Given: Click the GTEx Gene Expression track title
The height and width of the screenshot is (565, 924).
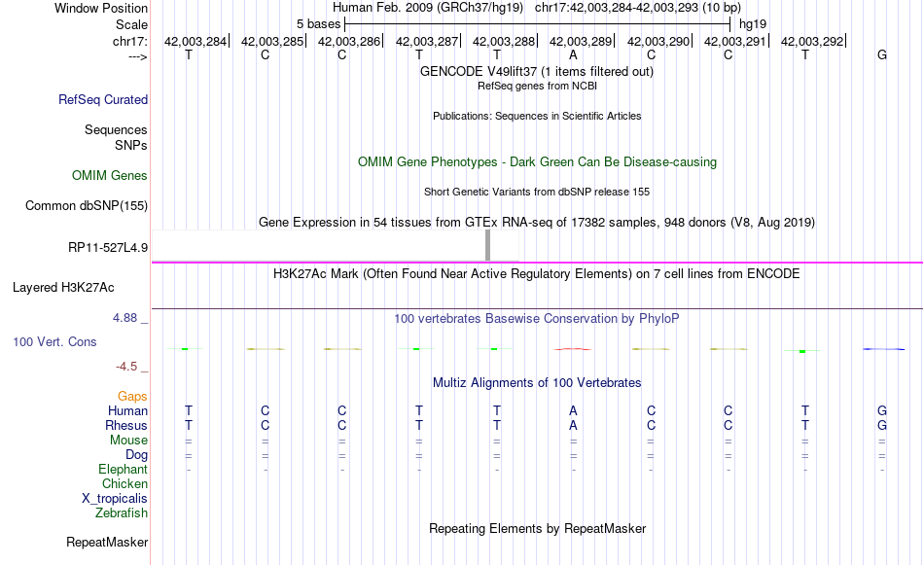Looking at the screenshot, I should pos(537,222).
